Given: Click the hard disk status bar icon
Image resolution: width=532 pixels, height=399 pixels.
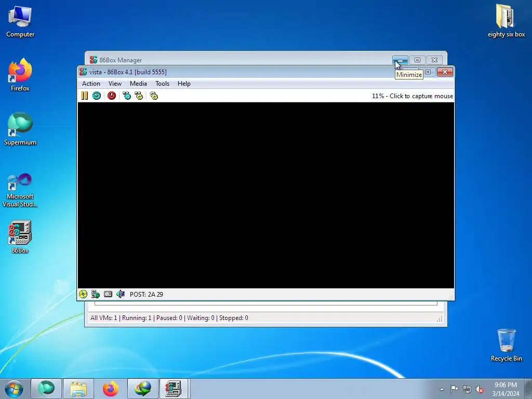Looking at the screenshot, I should 108,294.
